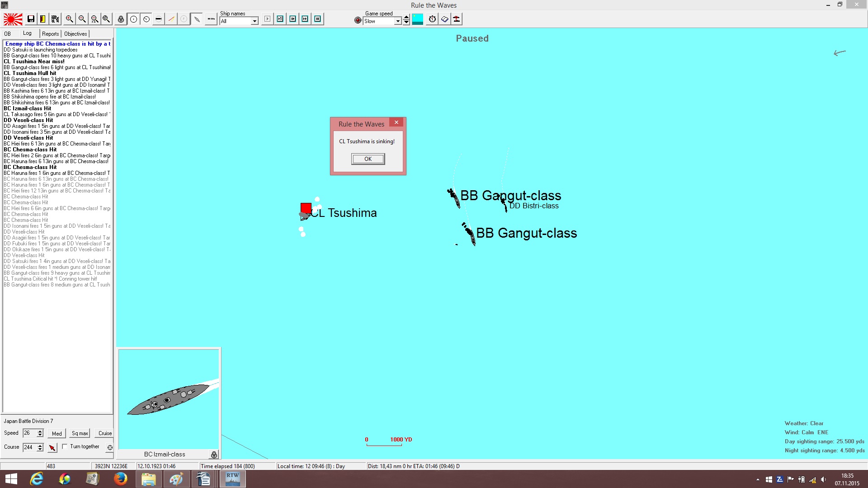Click the black bar toolbar icon
The image size is (868, 488).
159,19
